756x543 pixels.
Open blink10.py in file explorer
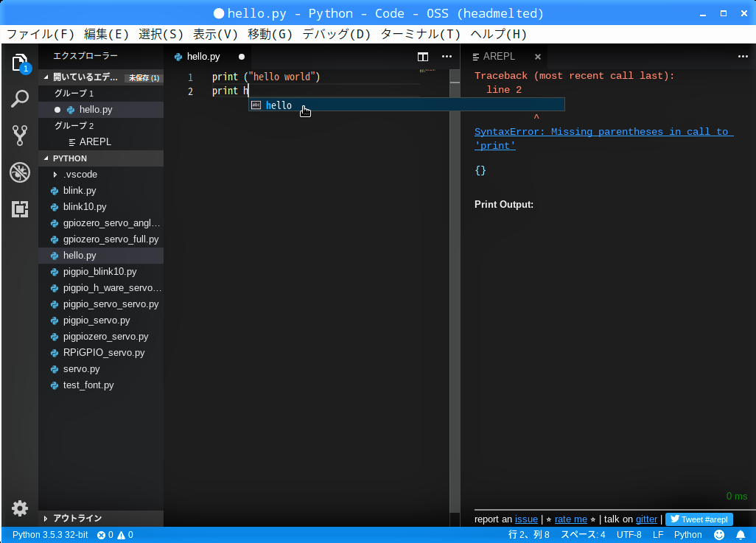pos(101,207)
